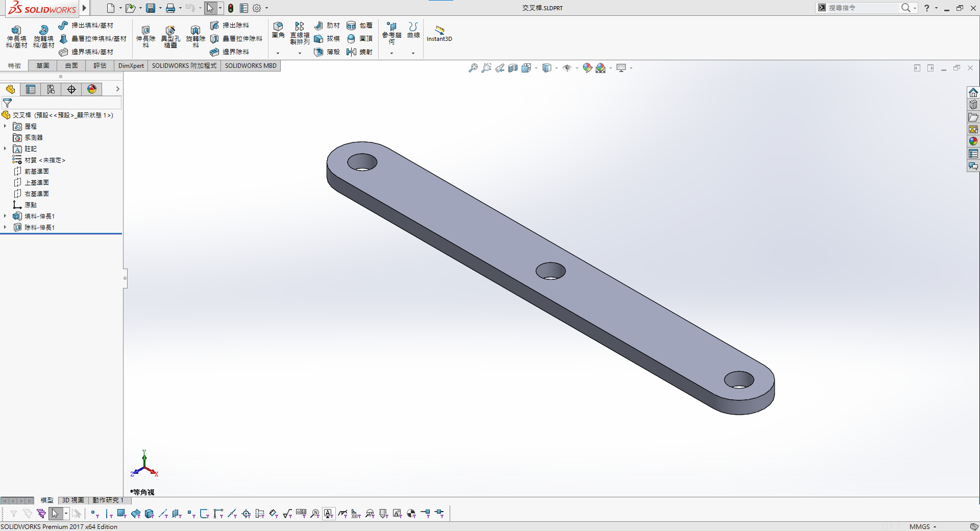980x531 pixels.
Task: Click 疊層拉伸除料 (Lofted Cut) button
Action: [x=236, y=39]
